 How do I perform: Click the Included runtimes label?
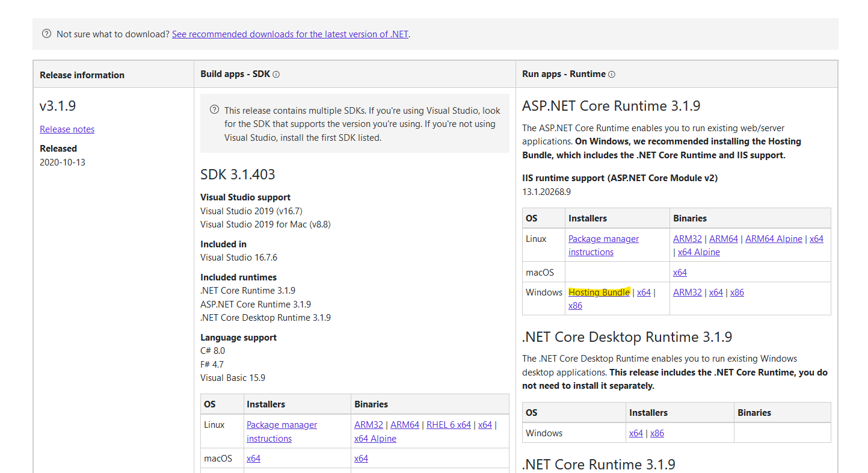pyautogui.click(x=239, y=277)
